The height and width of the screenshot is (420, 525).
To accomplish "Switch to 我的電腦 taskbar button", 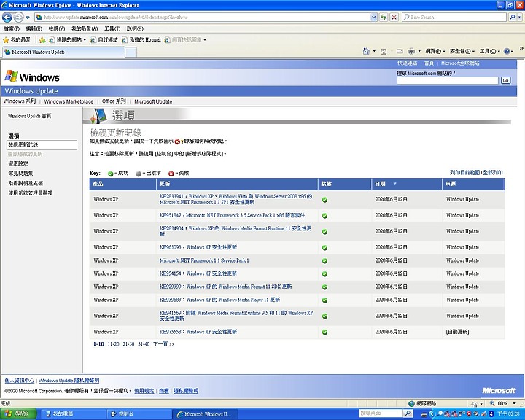I will [x=72, y=414].
